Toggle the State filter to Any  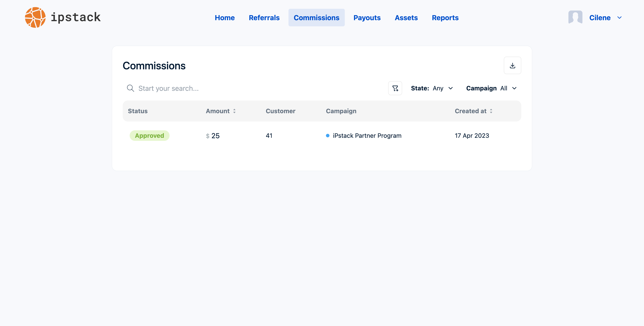(x=438, y=88)
